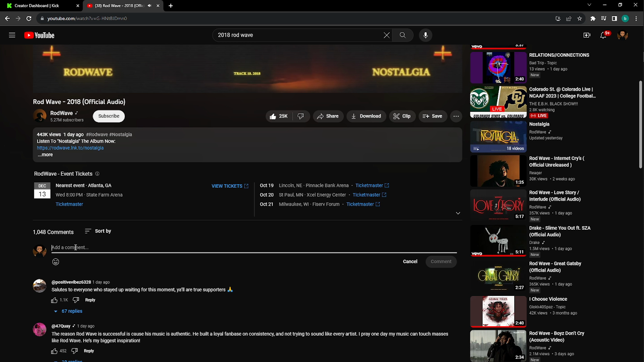The width and height of the screenshot is (644, 362).
Task: Open a new browser tab
Action: [x=171, y=6]
